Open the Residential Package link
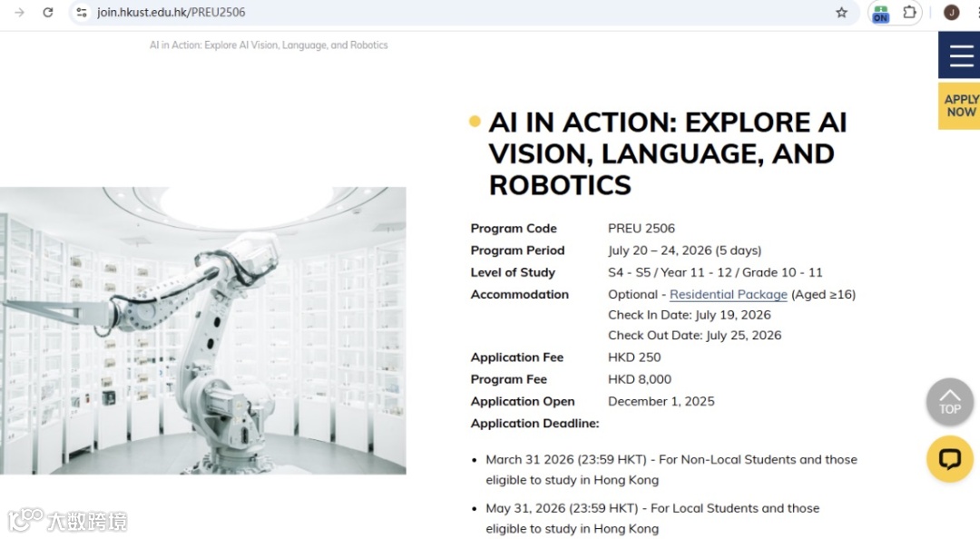Image resolution: width=980 pixels, height=539 pixels. coord(728,295)
